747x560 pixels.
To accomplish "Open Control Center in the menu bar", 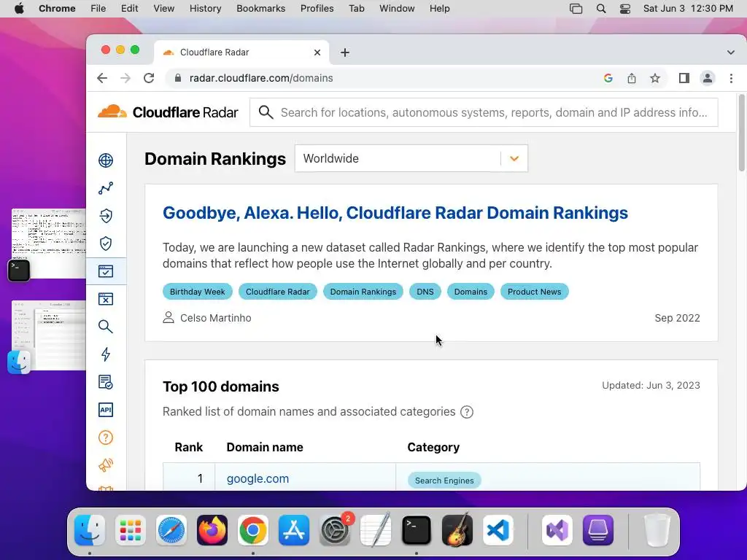I will click(625, 9).
